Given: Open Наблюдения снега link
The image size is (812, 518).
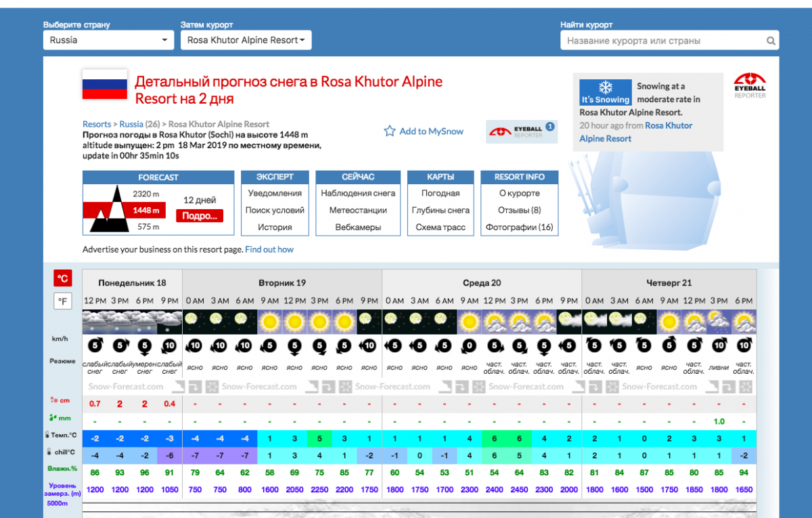Looking at the screenshot, I should click(x=358, y=193).
